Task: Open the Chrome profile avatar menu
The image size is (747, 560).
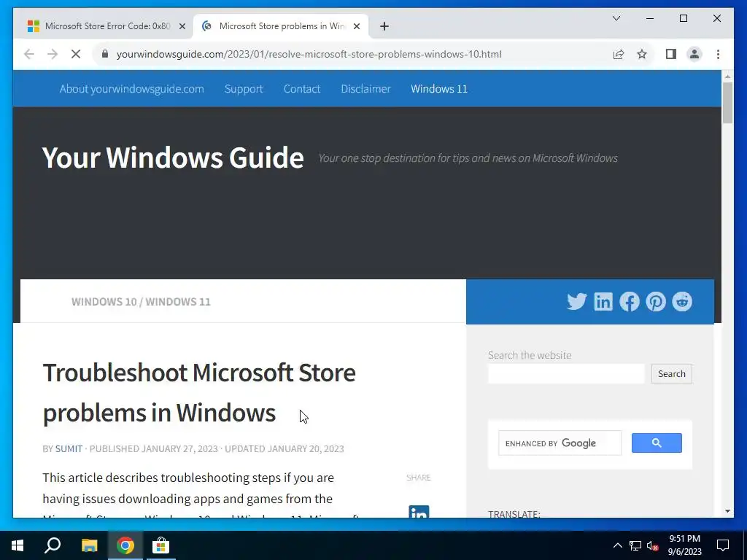Action: [694, 54]
